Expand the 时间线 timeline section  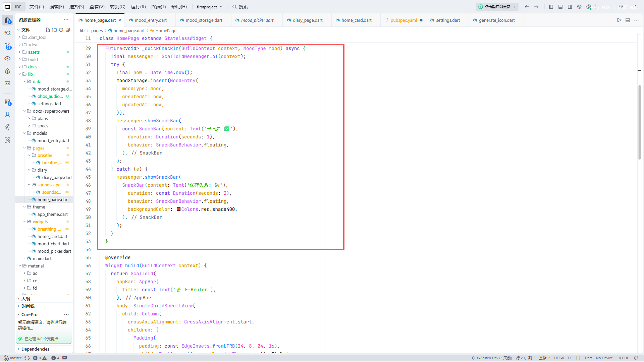44,306
